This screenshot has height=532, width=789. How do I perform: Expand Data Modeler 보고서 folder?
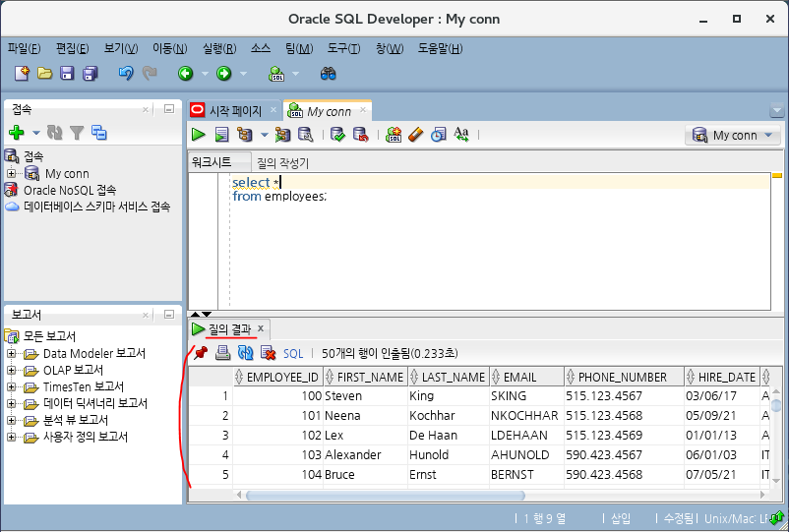pos(11,353)
